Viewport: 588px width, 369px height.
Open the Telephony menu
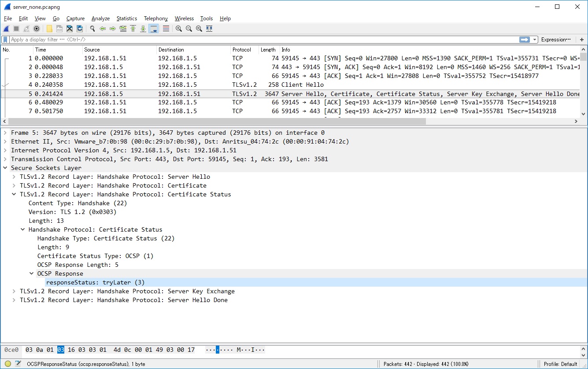155,18
